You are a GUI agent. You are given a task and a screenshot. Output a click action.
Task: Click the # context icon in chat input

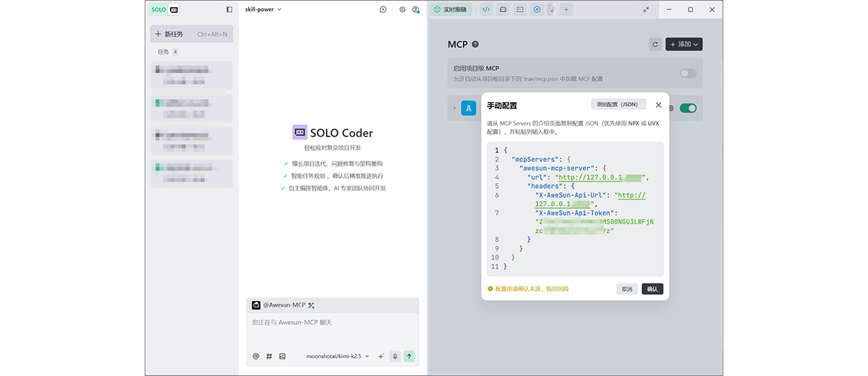[x=269, y=356]
